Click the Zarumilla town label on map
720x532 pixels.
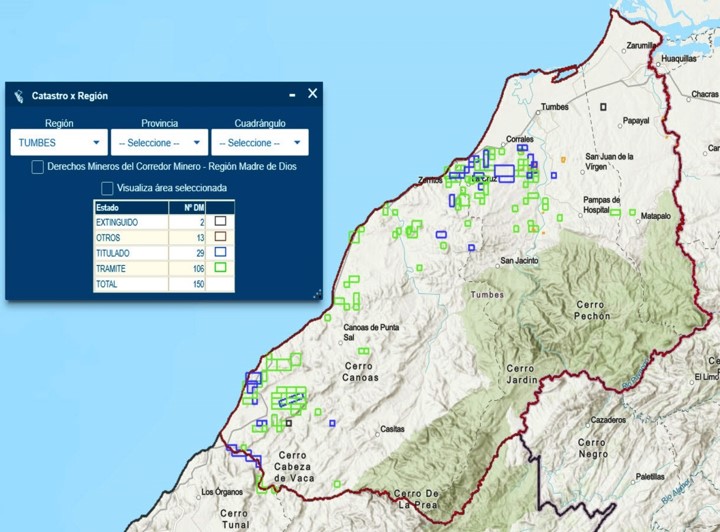pos(640,46)
